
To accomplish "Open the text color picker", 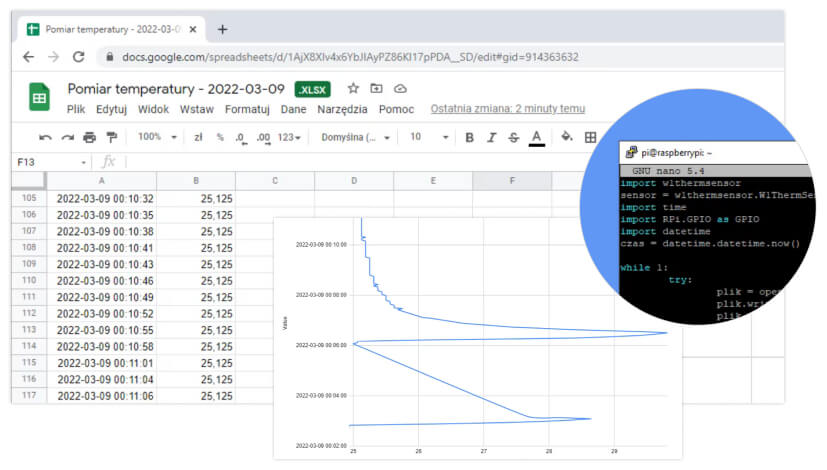I will [x=536, y=138].
